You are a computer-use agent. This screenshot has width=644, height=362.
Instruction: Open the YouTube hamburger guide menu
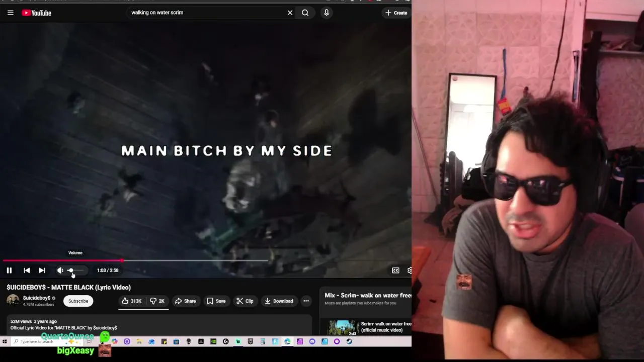point(10,13)
